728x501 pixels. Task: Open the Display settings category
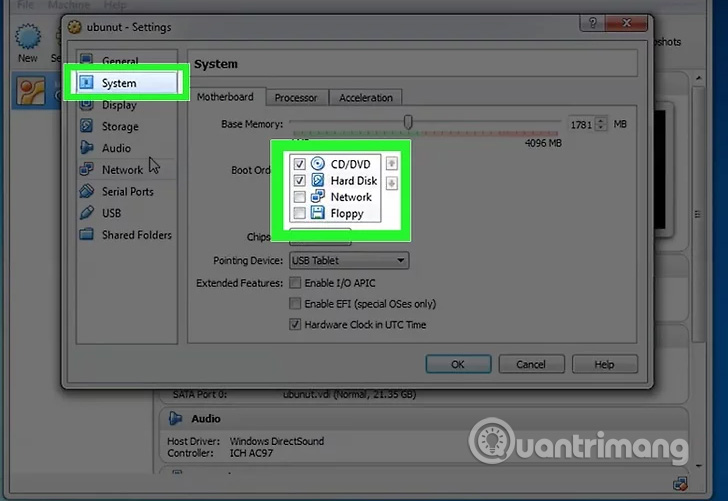(126, 105)
